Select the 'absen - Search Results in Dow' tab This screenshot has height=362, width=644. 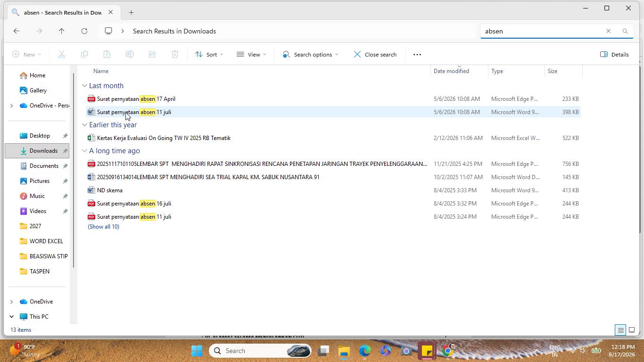[62, 12]
